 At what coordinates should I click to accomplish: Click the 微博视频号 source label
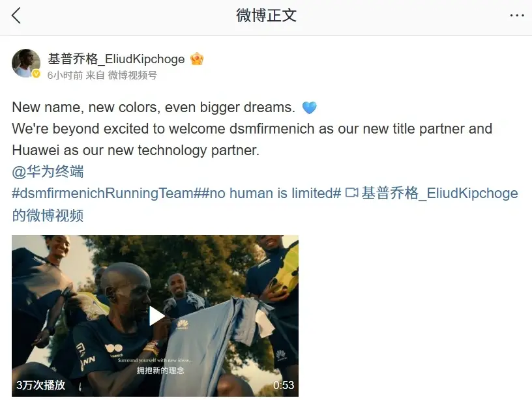[x=132, y=76]
